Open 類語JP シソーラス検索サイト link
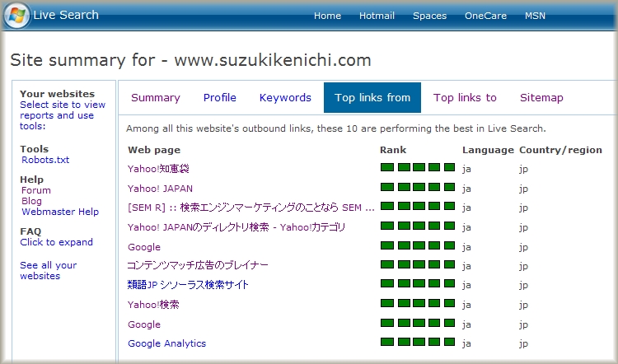Screen dimensions: 618x364 pyautogui.click(x=188, y=285)
